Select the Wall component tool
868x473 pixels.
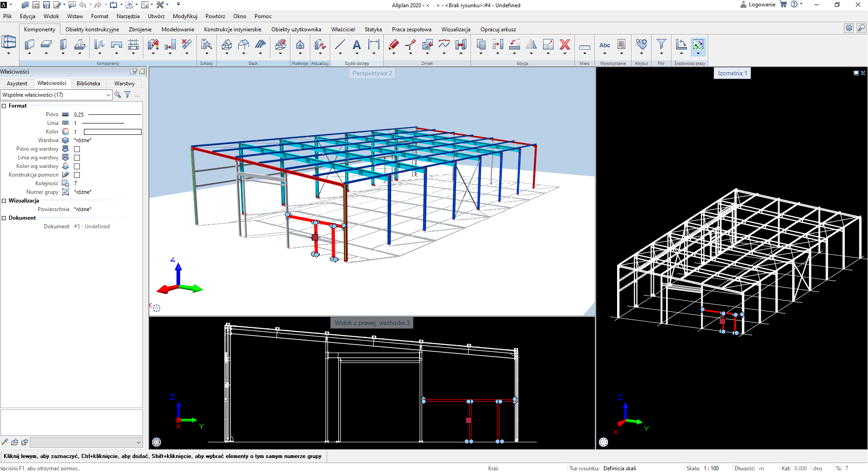[29, 44]
